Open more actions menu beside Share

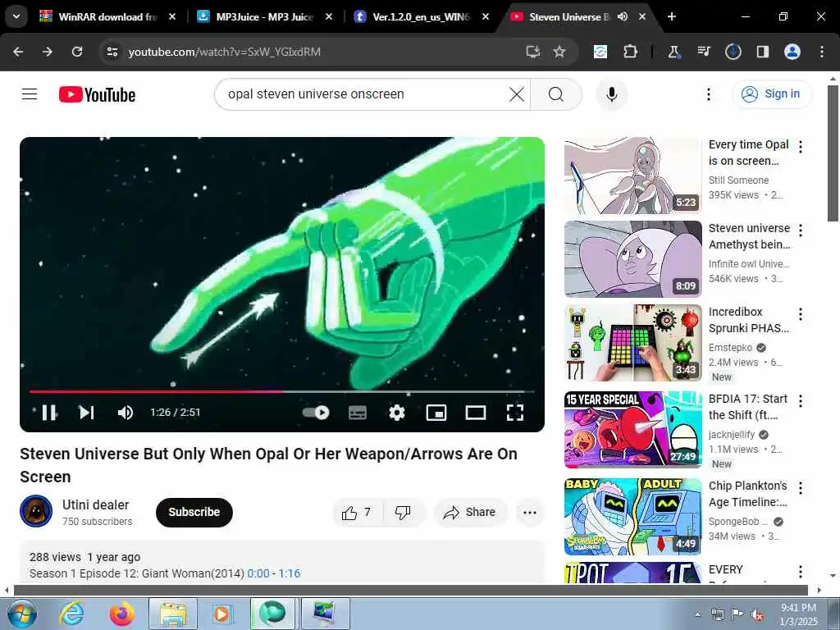529,513
